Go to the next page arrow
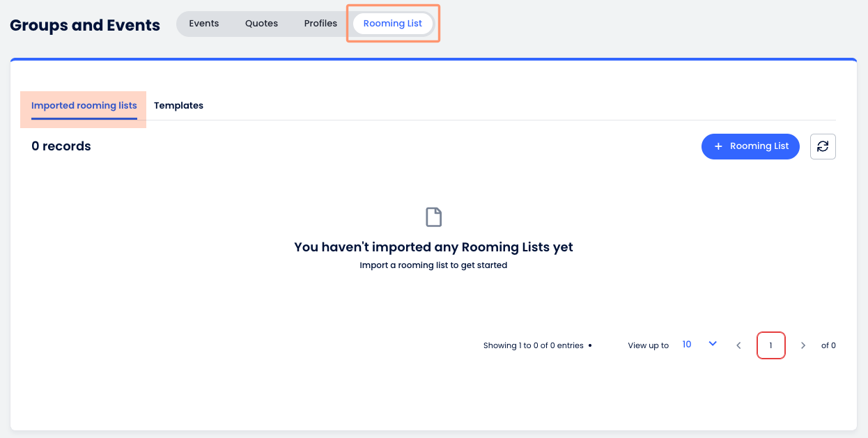Viewport: 868px width, 438px height. 803,345
